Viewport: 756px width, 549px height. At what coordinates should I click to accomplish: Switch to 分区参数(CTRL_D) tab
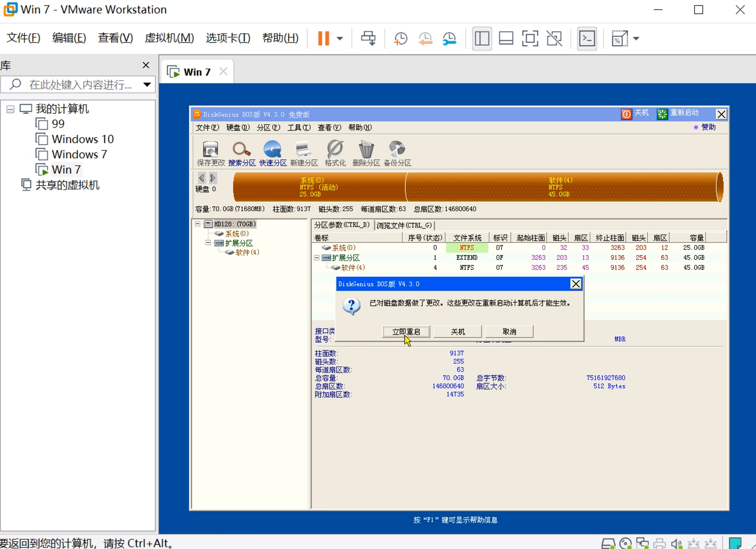click(342, 225)
